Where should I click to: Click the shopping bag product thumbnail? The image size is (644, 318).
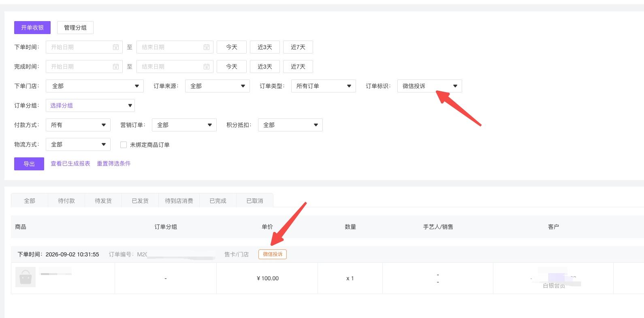[x=26, y=277]
